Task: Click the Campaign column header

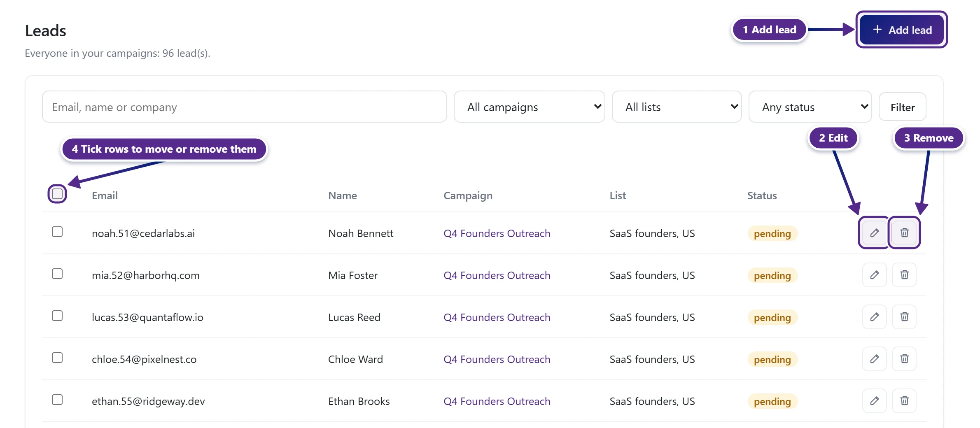Action: (468, 195)
